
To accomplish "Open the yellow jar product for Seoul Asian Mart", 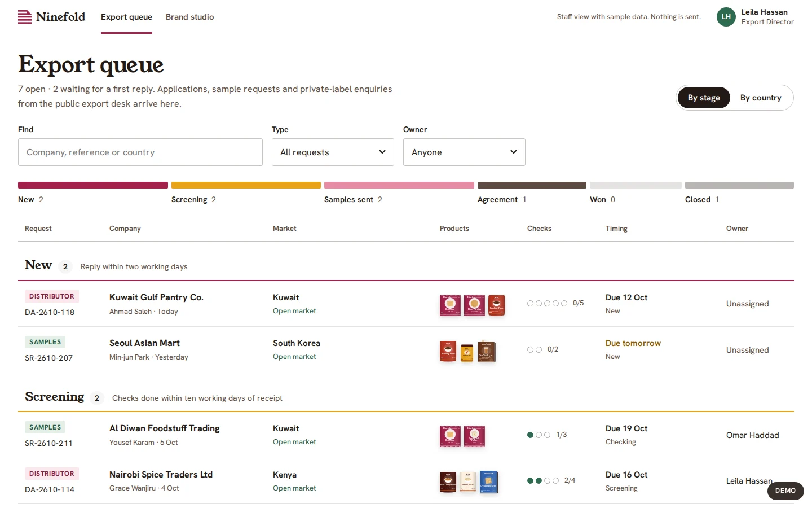I will [467, 353].
